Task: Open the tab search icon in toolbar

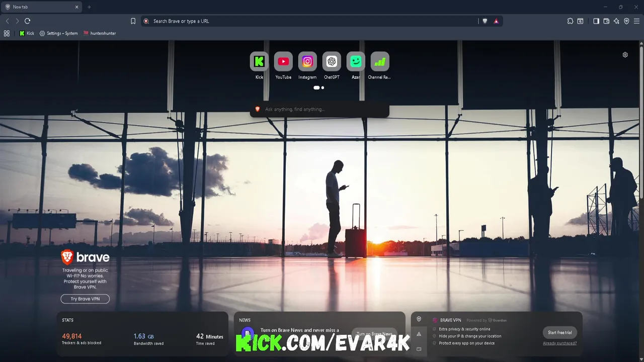Action: pos(580,21)
